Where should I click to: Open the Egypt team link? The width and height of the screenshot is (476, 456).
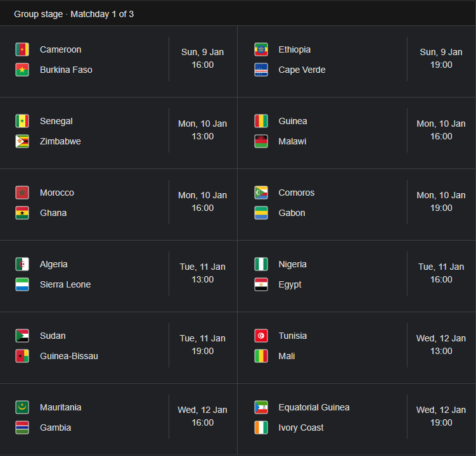tap(290, 284)
